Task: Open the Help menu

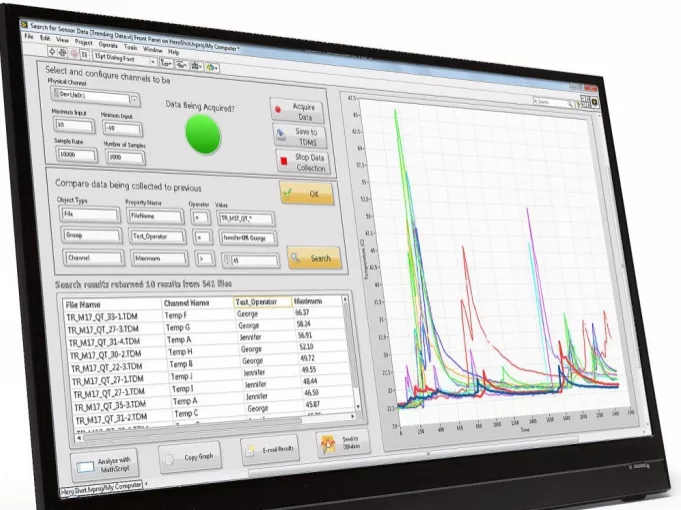Action: [173, 52]
